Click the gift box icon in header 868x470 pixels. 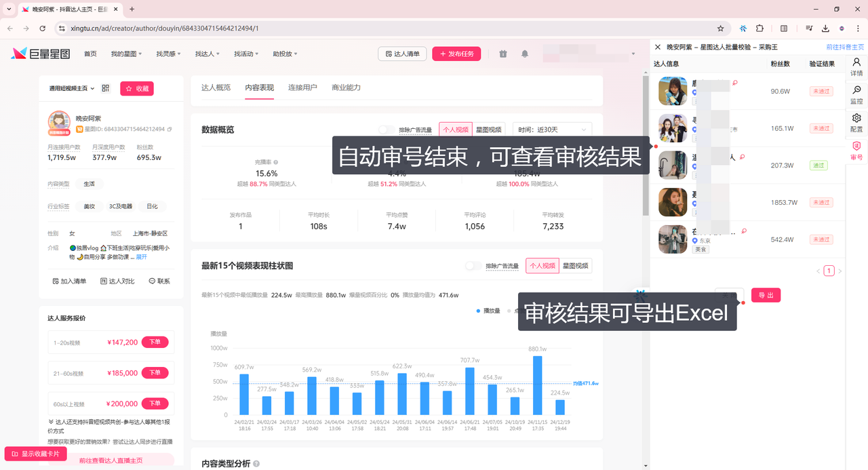click(x=502, y=54)
